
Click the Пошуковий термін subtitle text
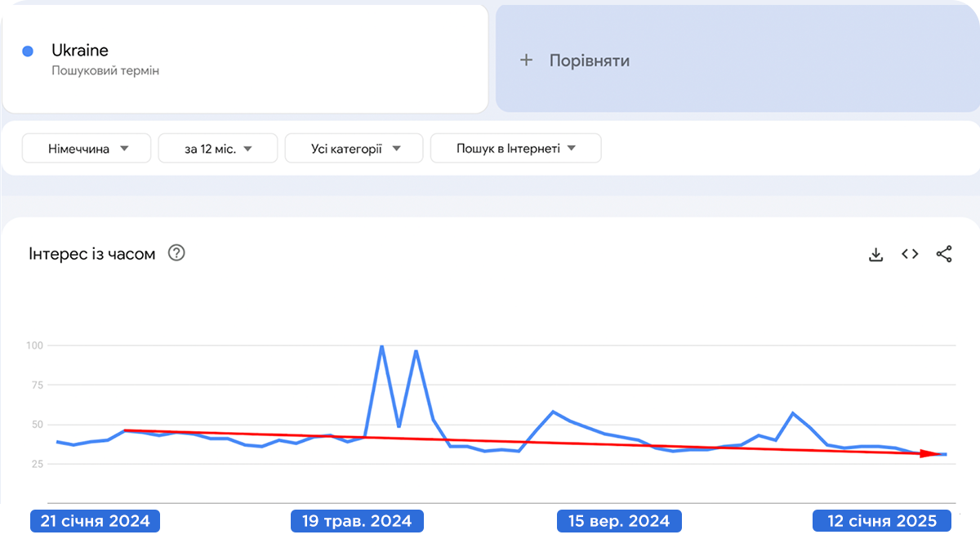point(105,71)
